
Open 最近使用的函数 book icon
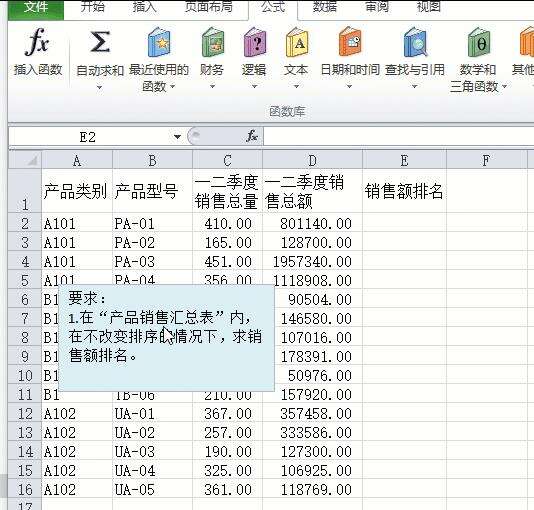[x=159, y=42]
